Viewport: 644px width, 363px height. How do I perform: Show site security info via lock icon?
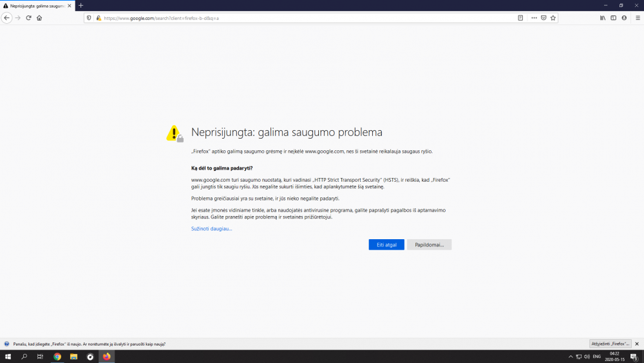click(99, 18)
